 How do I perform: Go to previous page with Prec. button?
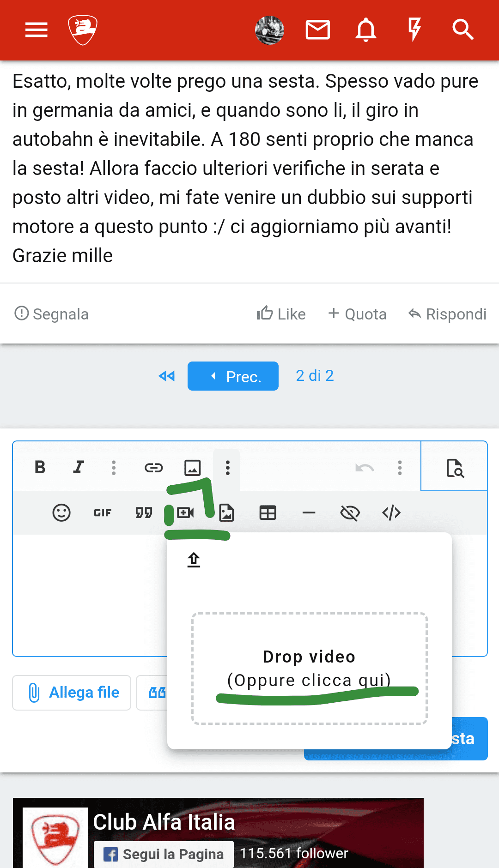233,376
